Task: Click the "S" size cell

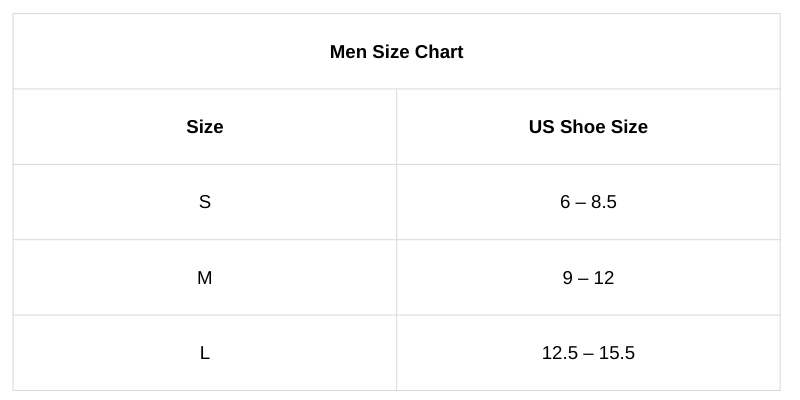Action: 204,202
